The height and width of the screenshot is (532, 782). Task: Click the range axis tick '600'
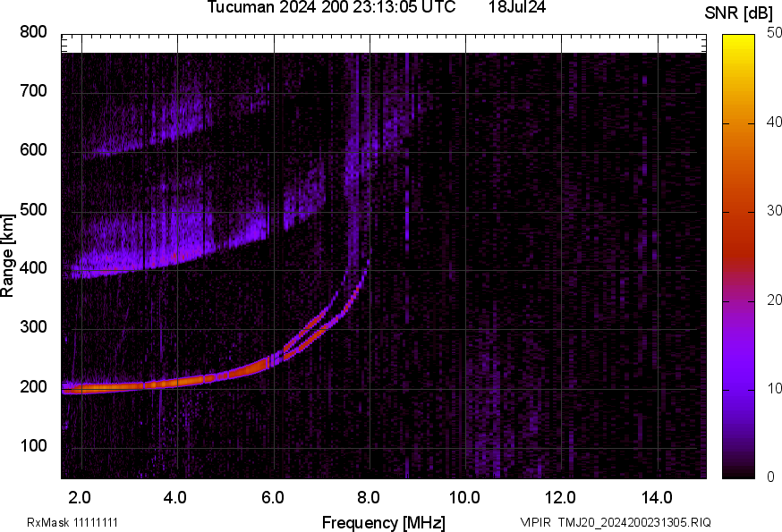click(x=33, y=150)
